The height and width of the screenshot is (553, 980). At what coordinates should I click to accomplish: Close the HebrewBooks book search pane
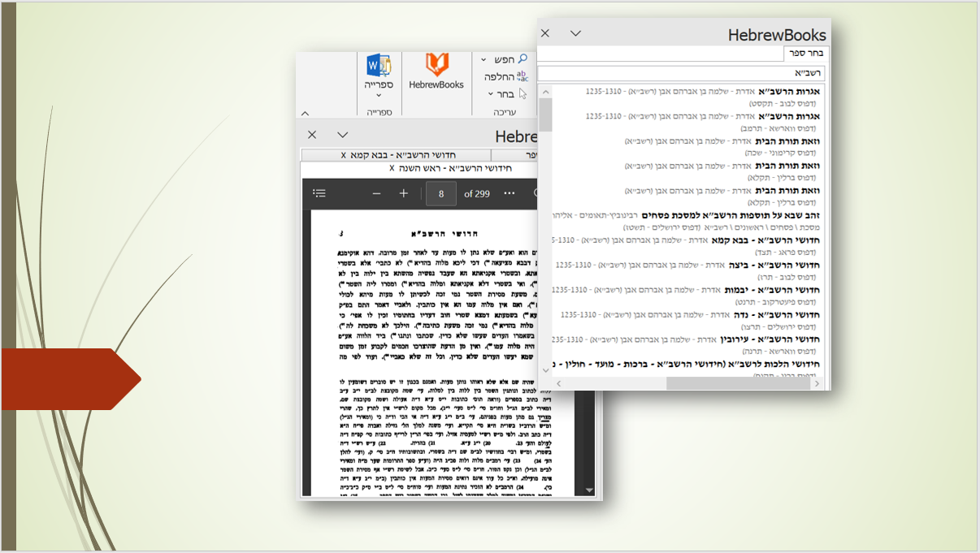coord(545,33)
